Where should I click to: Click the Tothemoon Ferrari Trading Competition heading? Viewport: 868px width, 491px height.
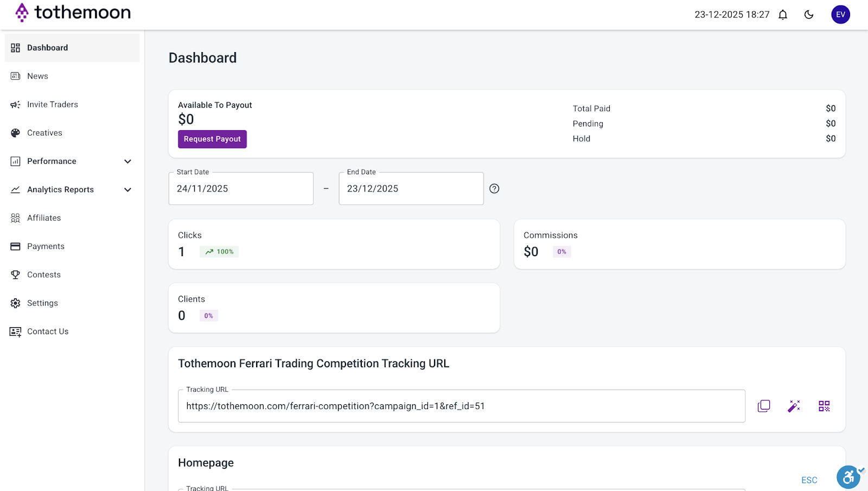(314, 364)
